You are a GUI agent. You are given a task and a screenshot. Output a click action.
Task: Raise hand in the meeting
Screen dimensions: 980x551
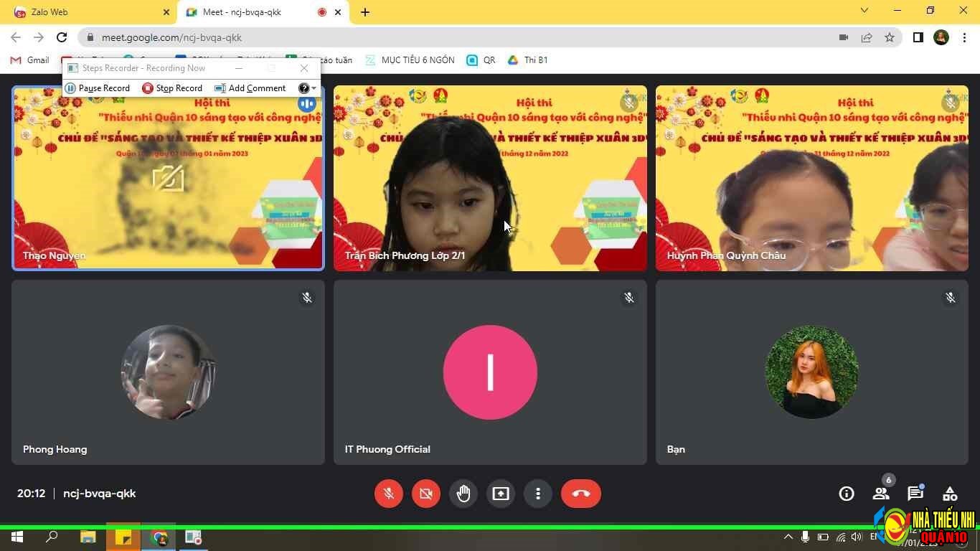click(463, 494)
